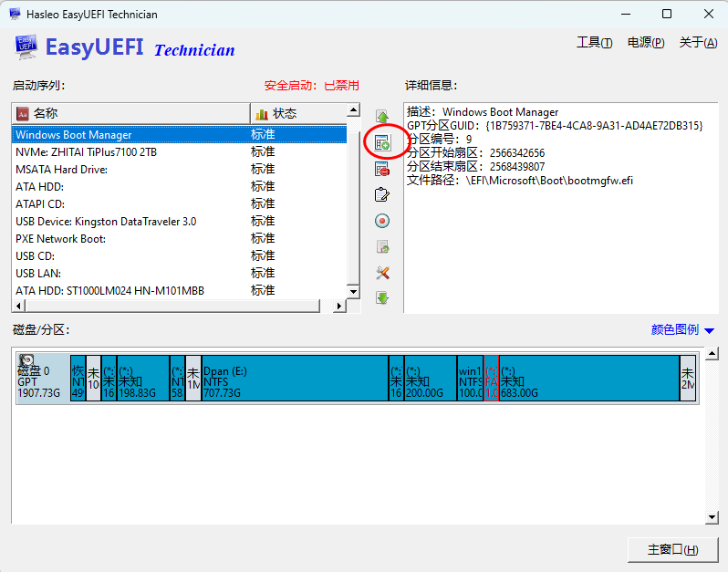Image resolution: width=728 pixels, height=572 pixels.
Task: Select the 200.00G unknown partition
Action: point(431,378)
